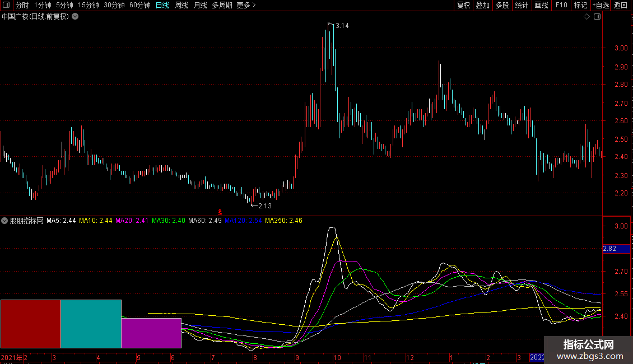The height and width of the screenshot is (364, 633).
Task: Click the diamond icon above the price axis
Action: [x=587, y=17]
